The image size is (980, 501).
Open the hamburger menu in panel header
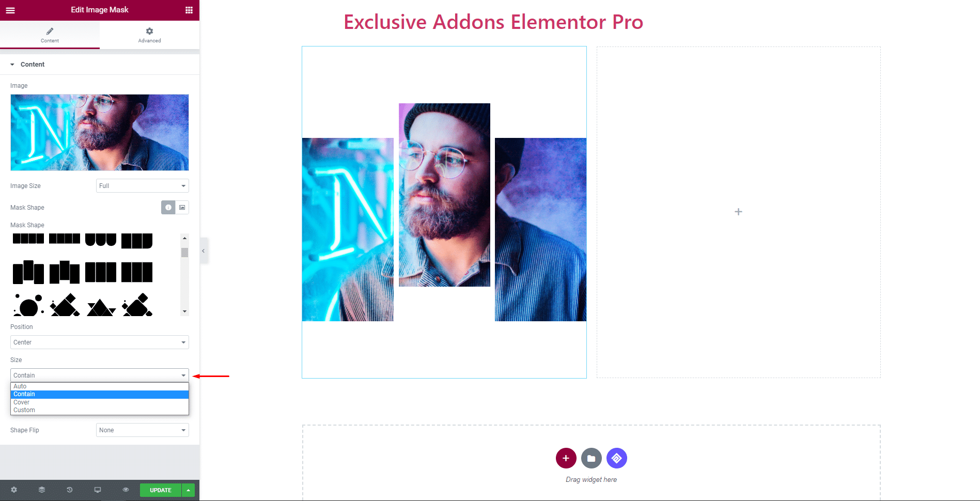pos(10,10)
